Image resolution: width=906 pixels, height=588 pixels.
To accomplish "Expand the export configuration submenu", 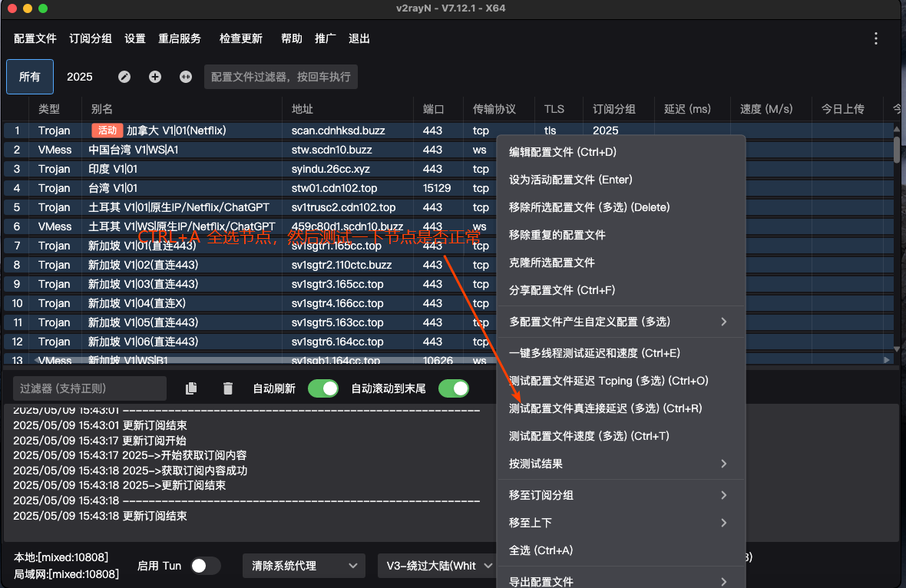I will (x=620, y=580).
